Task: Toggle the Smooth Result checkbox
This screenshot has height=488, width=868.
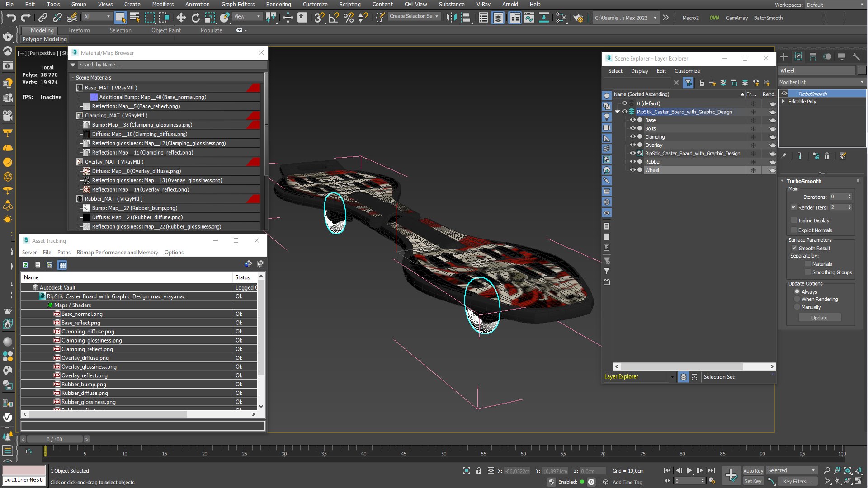Action: pos(794,248)
